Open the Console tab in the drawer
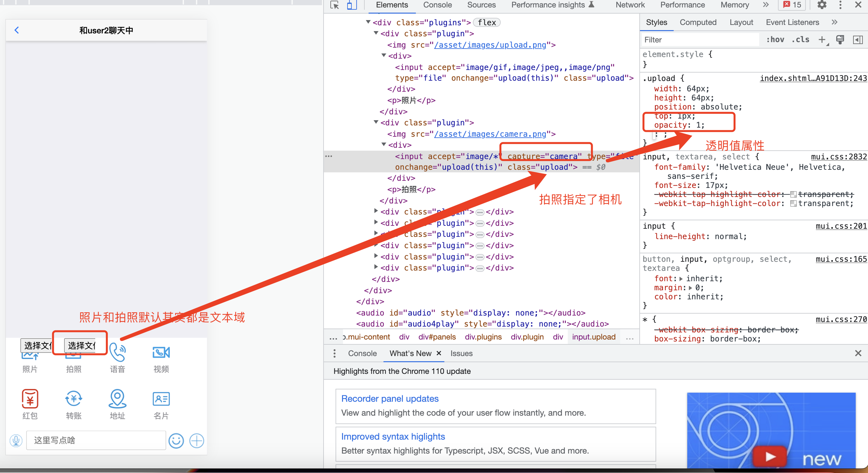868x473 pixels. tap(362, 353)
